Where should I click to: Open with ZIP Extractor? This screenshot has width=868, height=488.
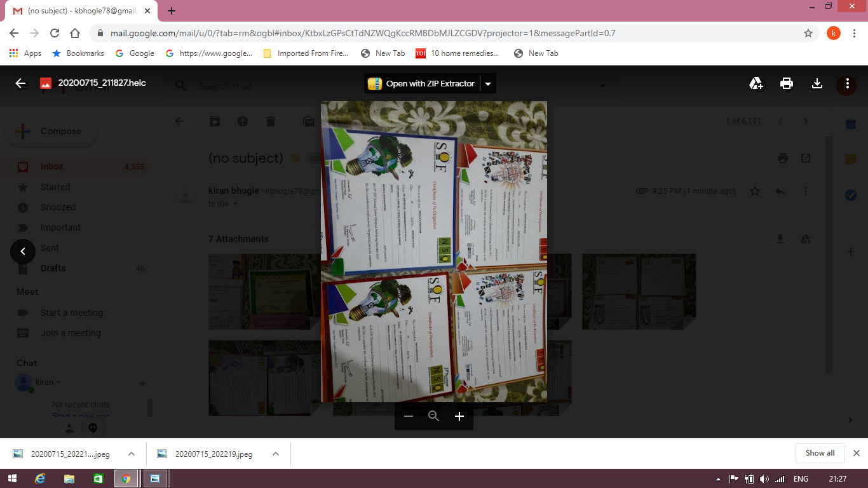click(x=422, y=83)
